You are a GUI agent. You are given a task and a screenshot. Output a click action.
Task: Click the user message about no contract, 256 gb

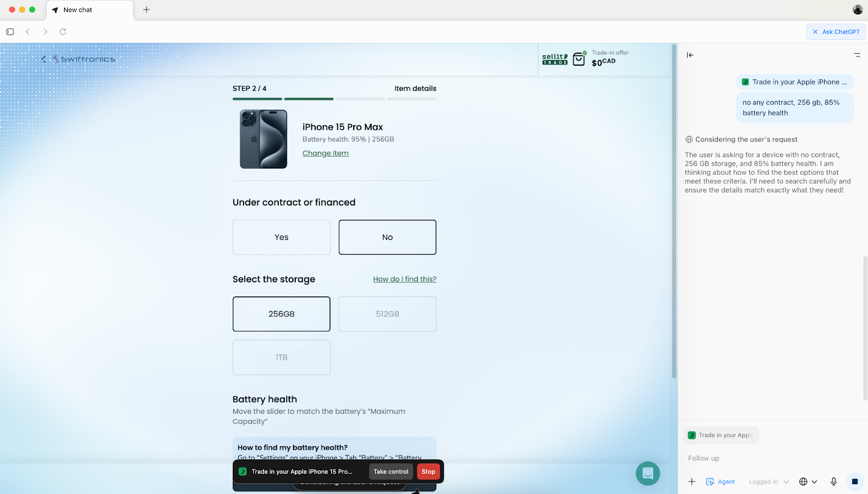coord(795,107)
